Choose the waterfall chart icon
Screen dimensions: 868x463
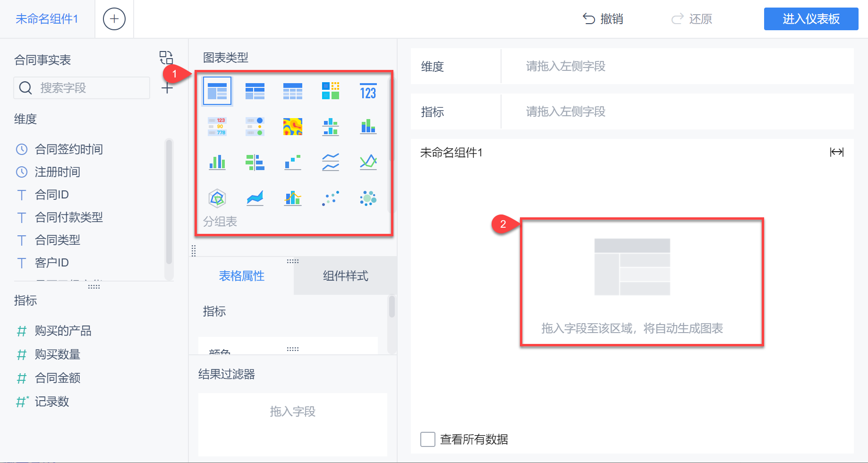[x=293, y=162]
